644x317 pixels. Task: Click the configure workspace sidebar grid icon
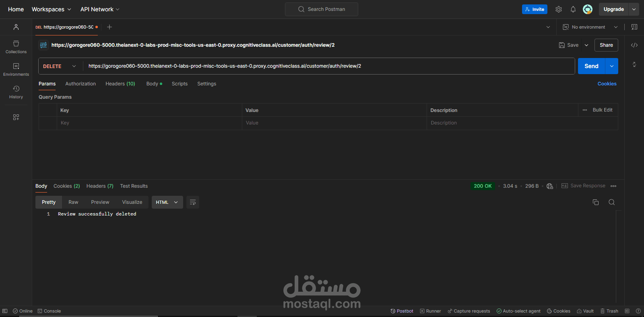pos(16,117)
